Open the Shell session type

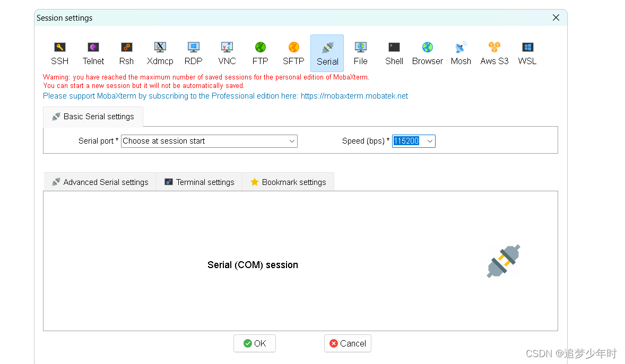394,54
